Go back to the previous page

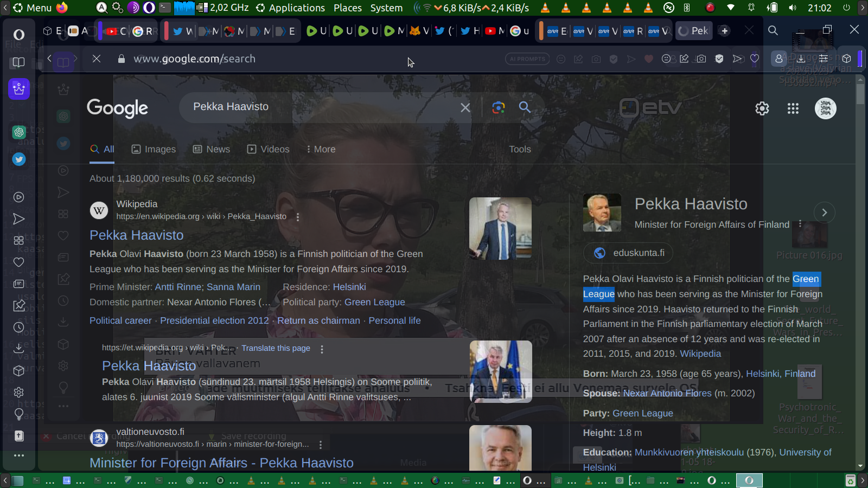click(49, 59)
